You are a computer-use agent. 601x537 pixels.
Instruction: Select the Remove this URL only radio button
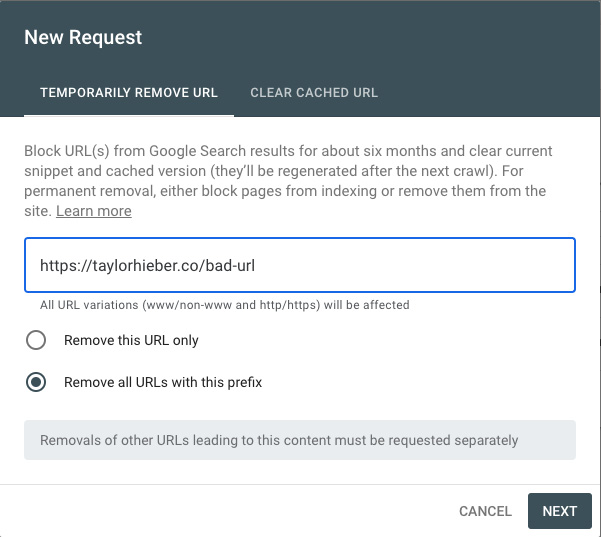point(36,340)
